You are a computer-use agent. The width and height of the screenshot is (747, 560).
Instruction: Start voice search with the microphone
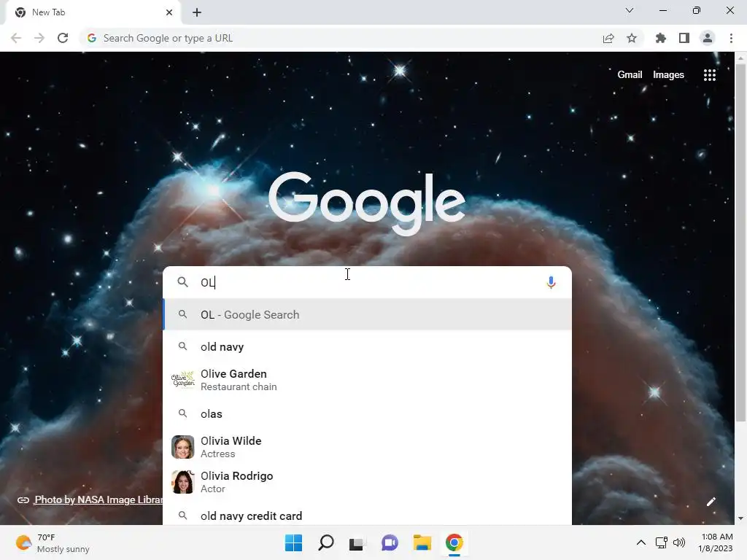(551, 282)
